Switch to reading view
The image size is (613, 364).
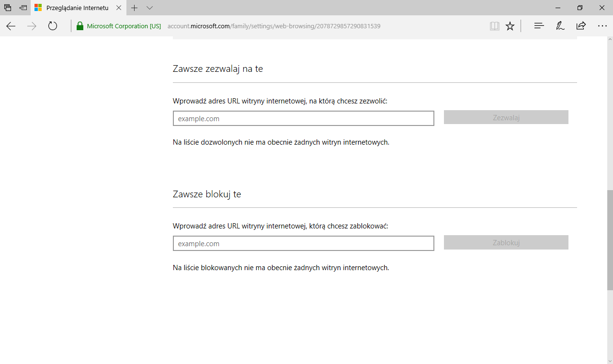point(495,26)
